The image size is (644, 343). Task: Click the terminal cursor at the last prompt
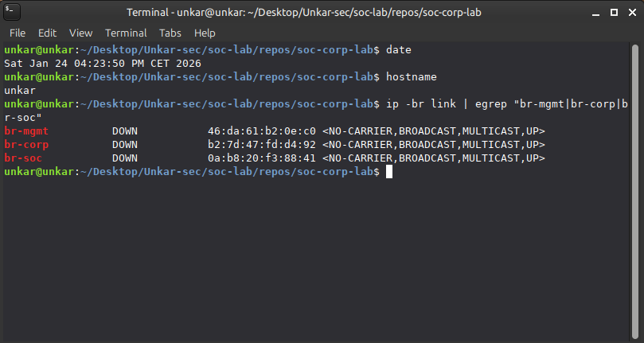pyautogui.click(x=389, y=172)
